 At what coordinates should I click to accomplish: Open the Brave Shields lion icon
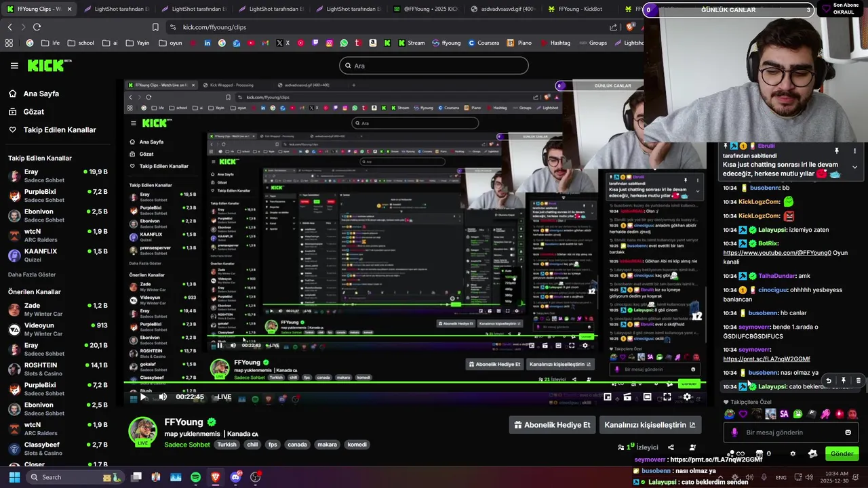tap(630, 27)
